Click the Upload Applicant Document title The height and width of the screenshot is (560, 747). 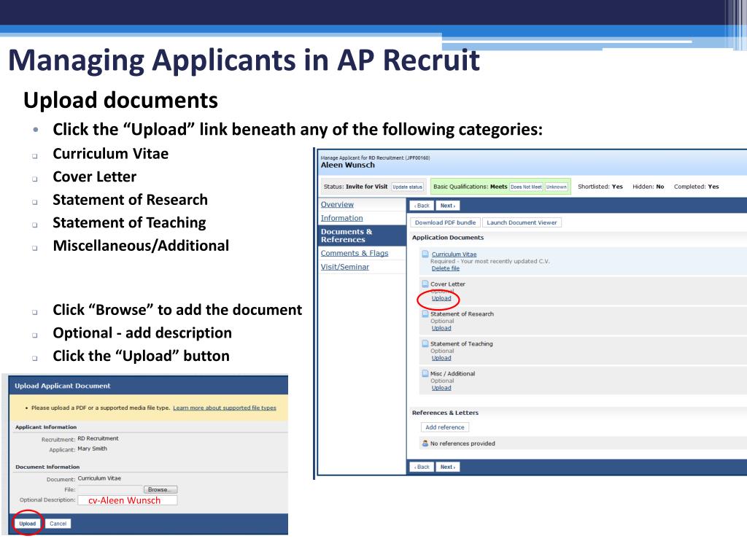pyautogui.click(x=63, y=386)
